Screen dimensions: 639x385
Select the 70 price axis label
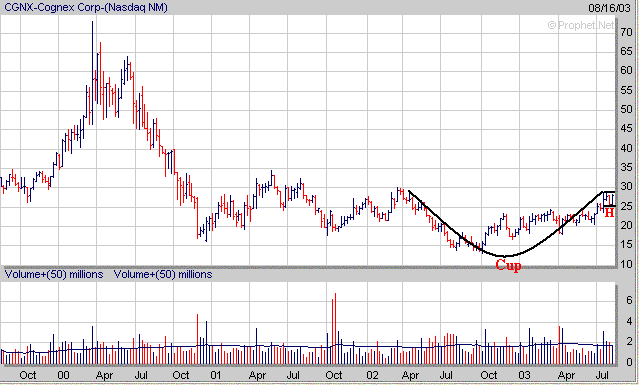626,32
